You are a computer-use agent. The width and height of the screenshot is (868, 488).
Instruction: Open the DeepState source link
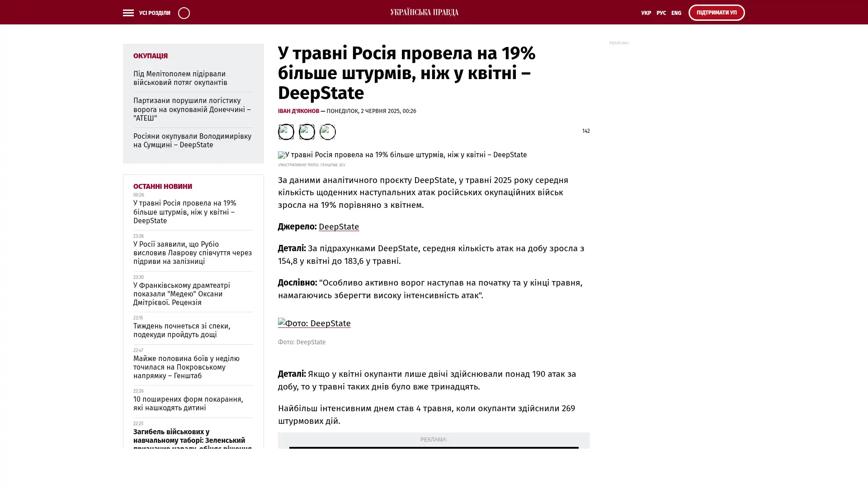[339, 227]
